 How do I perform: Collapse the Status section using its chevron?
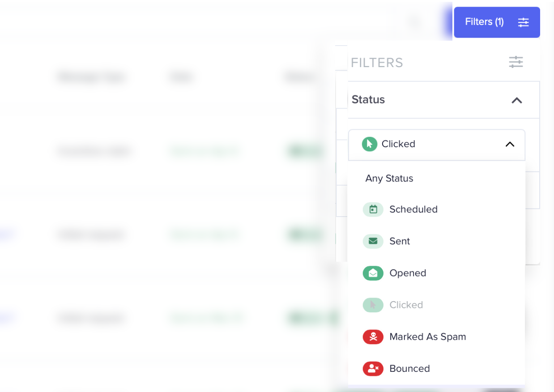[516, 100]
